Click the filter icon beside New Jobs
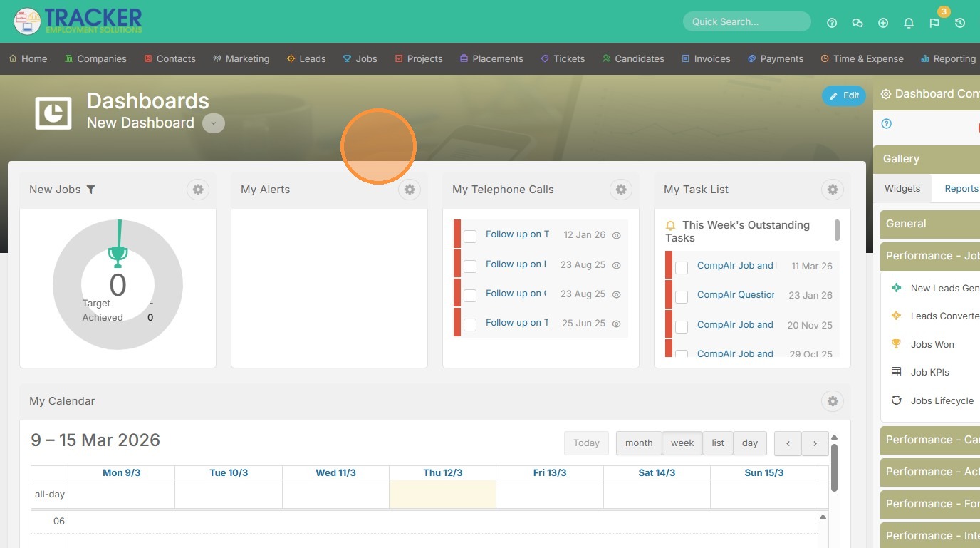 (90, 190)
